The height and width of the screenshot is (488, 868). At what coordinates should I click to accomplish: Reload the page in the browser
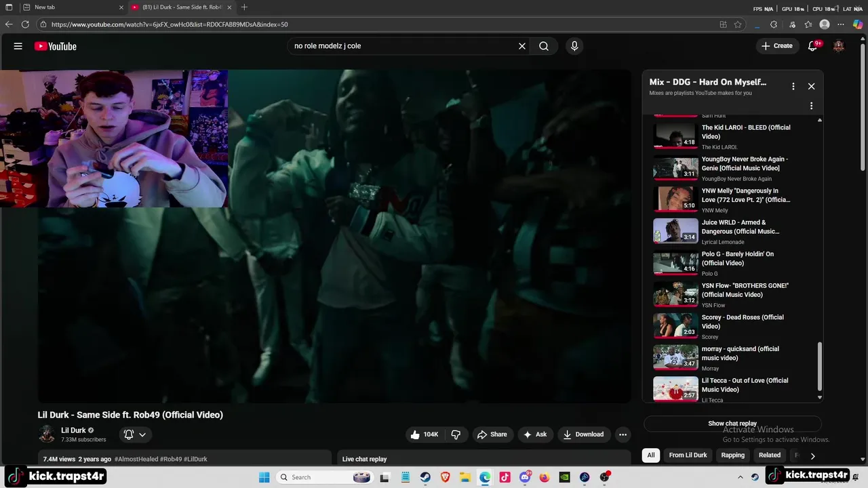click(x=25, y=24)
